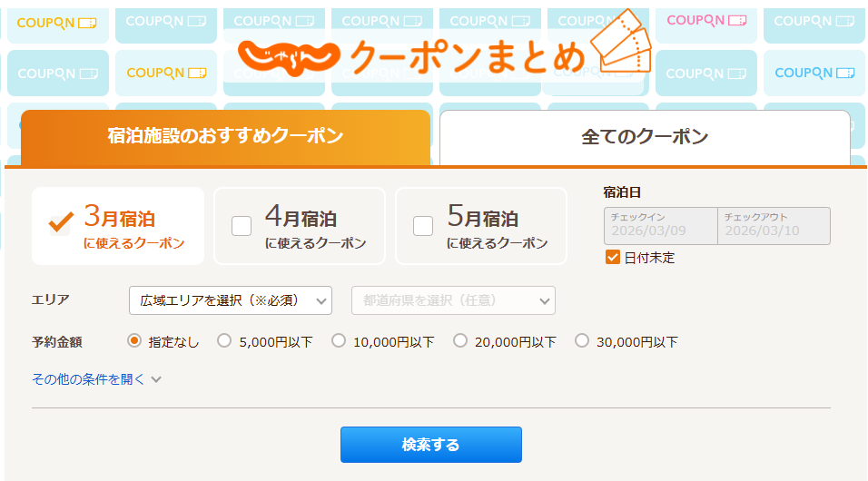
Task: Select the 5,000円以下 radio button
Action: tap(225, 341)
